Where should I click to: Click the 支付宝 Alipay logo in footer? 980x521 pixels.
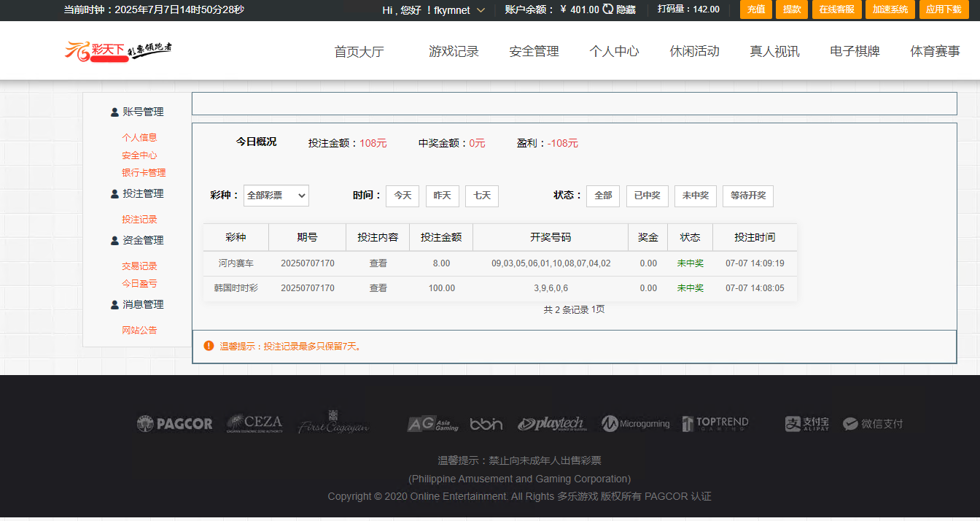pyautogui.click(x=806, y=423)
